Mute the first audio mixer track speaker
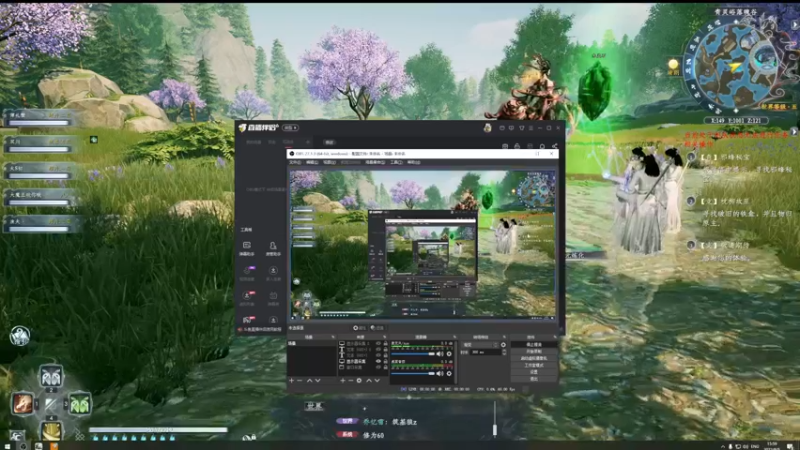The image size is (800, 450). click(x=440, y=354)
